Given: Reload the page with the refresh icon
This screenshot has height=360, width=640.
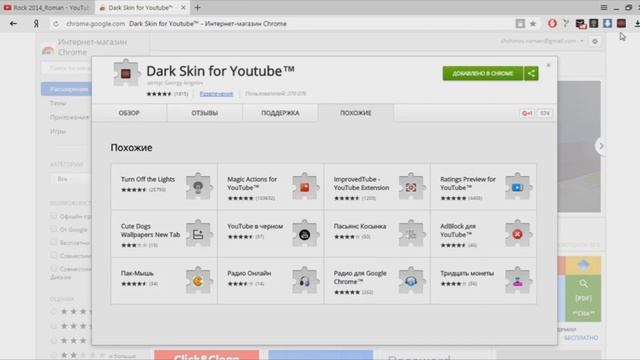Looking at the screenshot, I should click(56, 24).
